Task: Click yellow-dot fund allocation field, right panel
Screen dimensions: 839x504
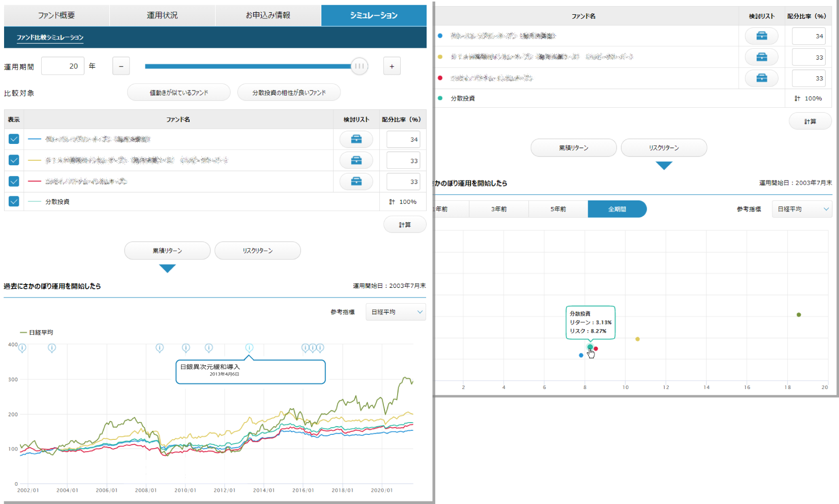Action: (x=808, y=57)
